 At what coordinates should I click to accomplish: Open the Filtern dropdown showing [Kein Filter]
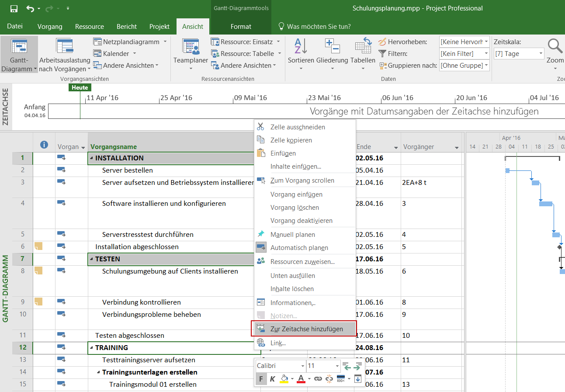point(485,54)
